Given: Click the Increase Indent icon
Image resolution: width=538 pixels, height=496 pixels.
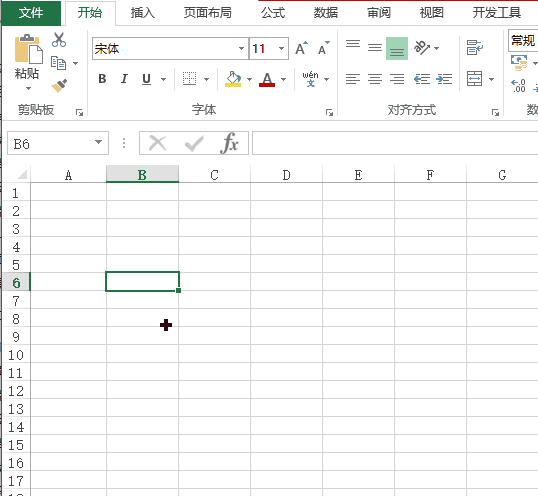Looking at the screenshot, I should tap(444, 79).
